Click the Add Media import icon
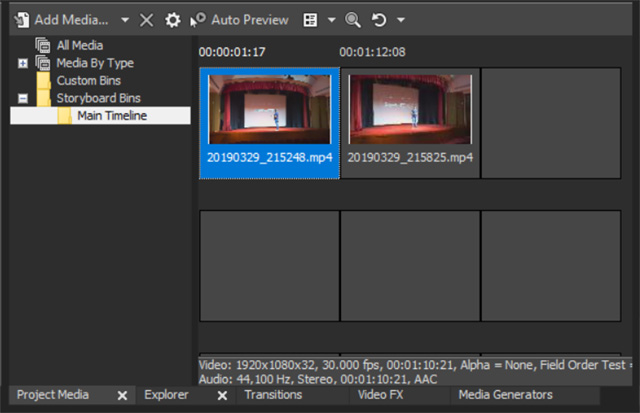This screenshot has height=413, width=640. [22, 20]
